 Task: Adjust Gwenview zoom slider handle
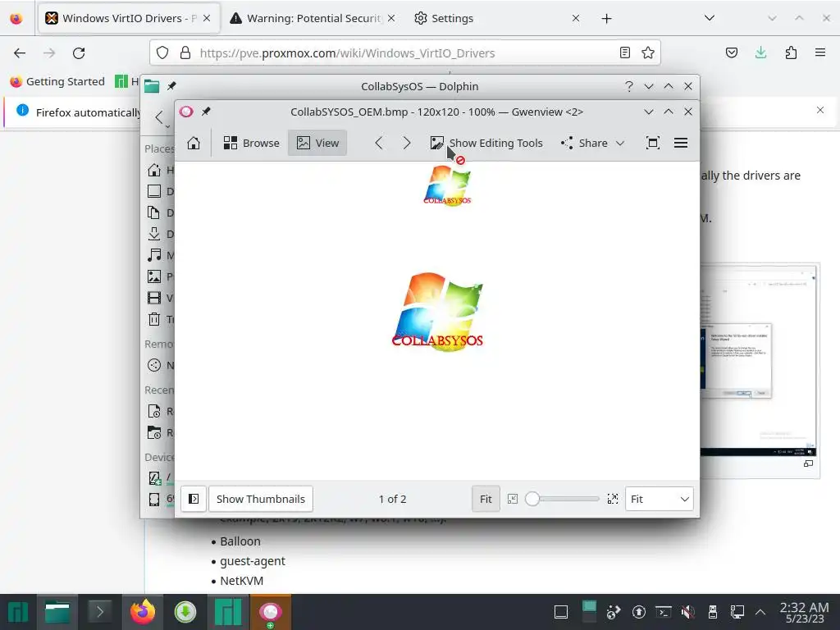pyautogui.click(x=532, y=499)
